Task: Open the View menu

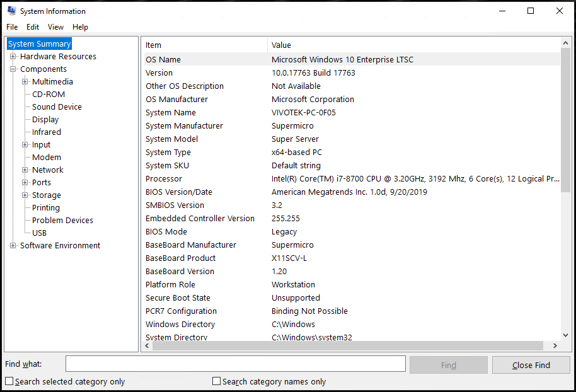Action: click(x=55, y=27)
